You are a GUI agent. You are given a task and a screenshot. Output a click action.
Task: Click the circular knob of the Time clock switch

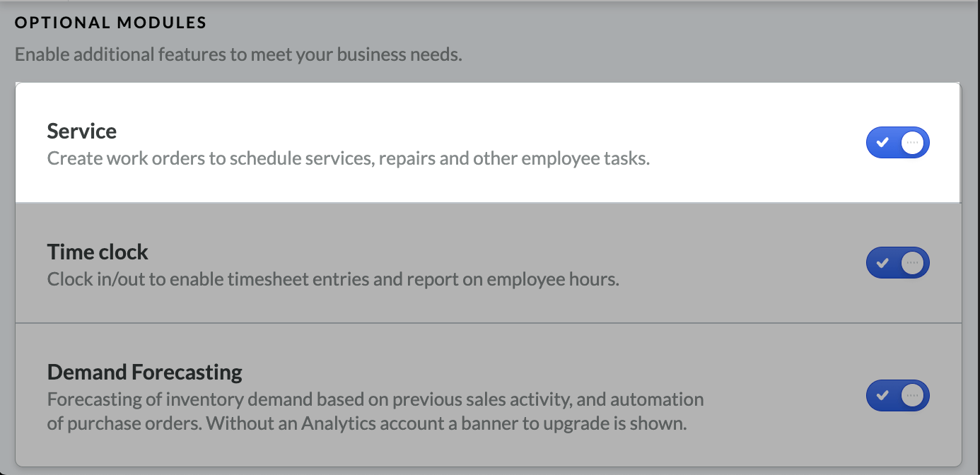tap(913, 262)
